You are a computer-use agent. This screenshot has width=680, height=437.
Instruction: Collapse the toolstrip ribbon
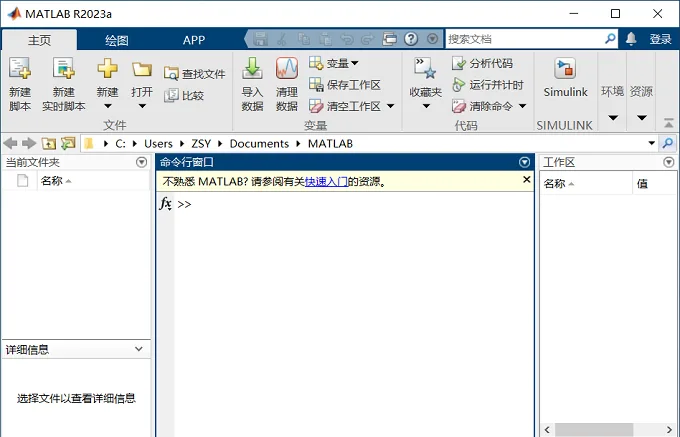click(x=668, y=123)
